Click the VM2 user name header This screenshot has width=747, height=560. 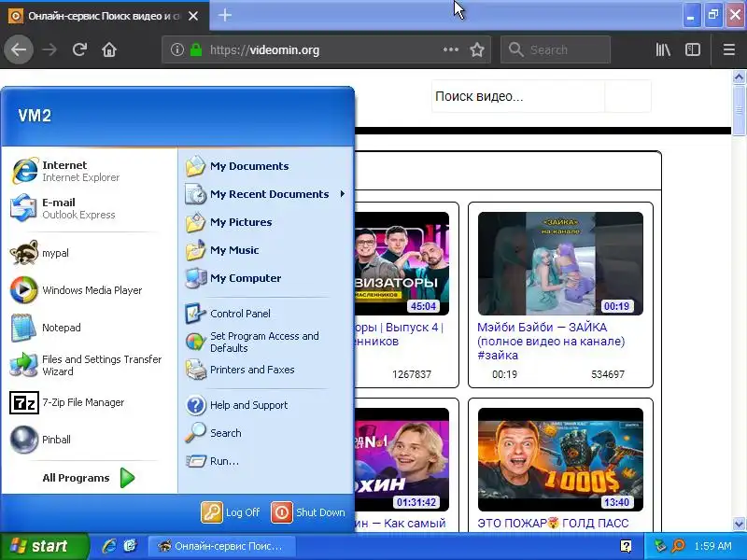click(x=35, y=116)
